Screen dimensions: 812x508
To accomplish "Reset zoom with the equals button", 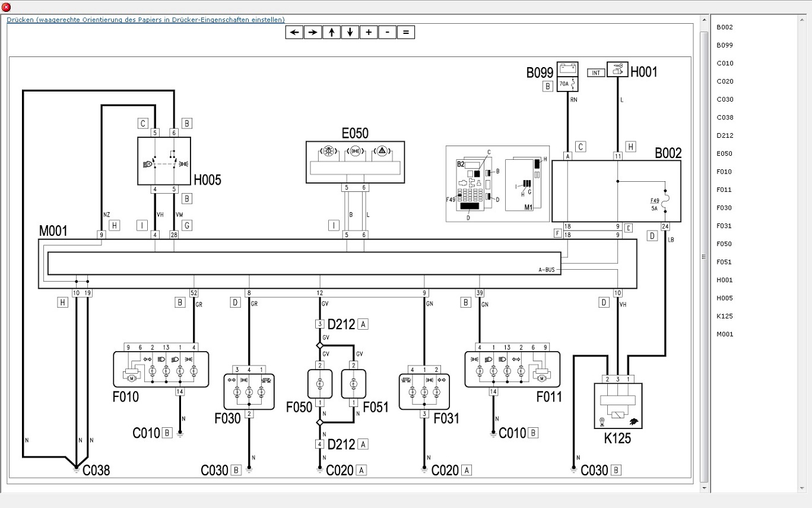I will (405, 32).
